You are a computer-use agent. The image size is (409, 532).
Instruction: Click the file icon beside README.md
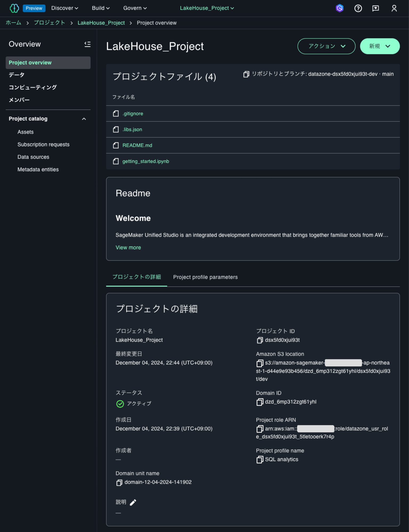[x=116, y=146]
